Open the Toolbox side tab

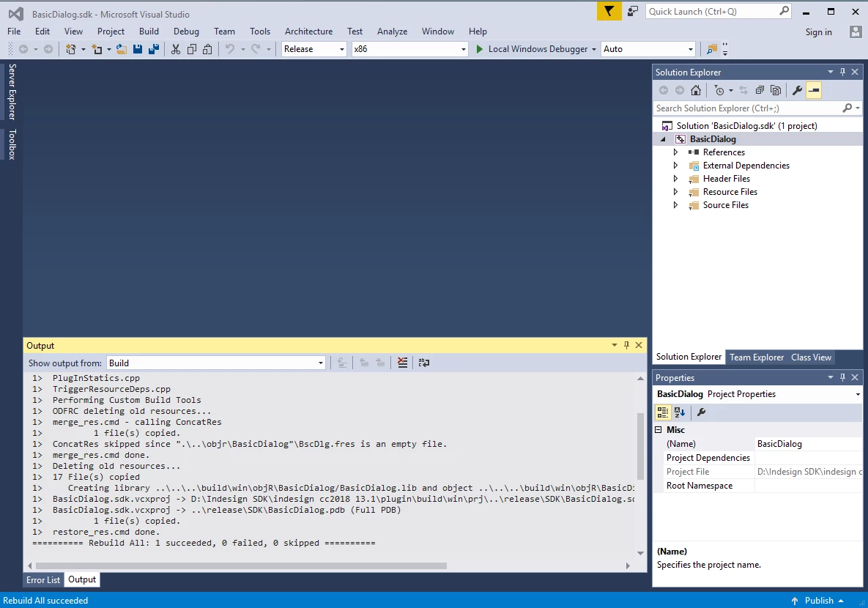(12, 144)
